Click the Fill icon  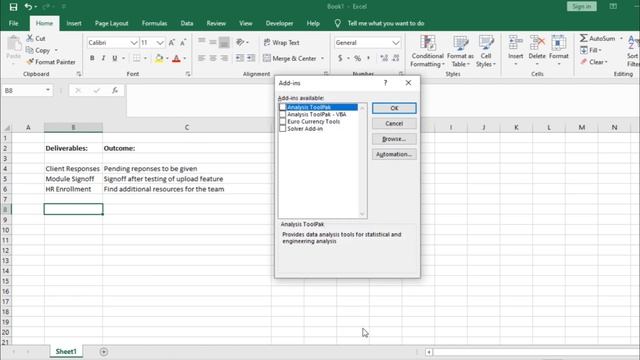(x=584, y=50)
